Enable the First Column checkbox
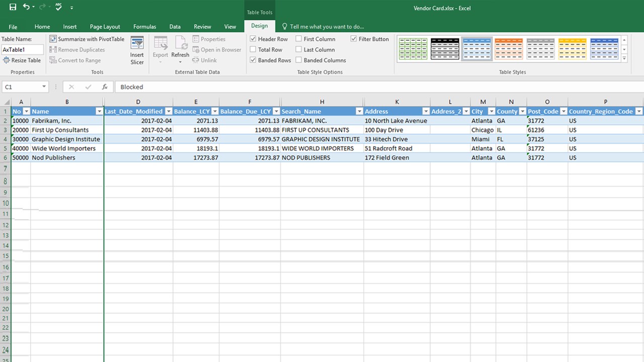This screenshot has width=644, height=362. tap(299, 39)
